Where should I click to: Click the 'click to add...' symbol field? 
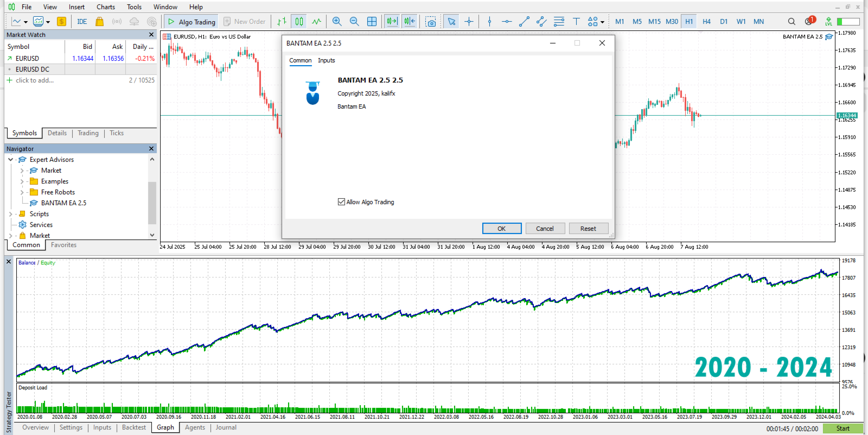click(35, 80)
